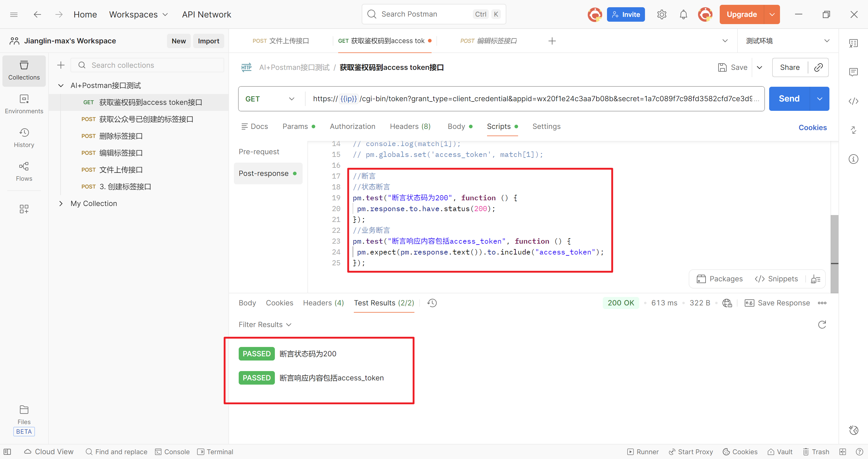Collapse the AI+Postman接口测试 collection
The width and height of the screenshot is (868, 459).
(x=61, y=86)
